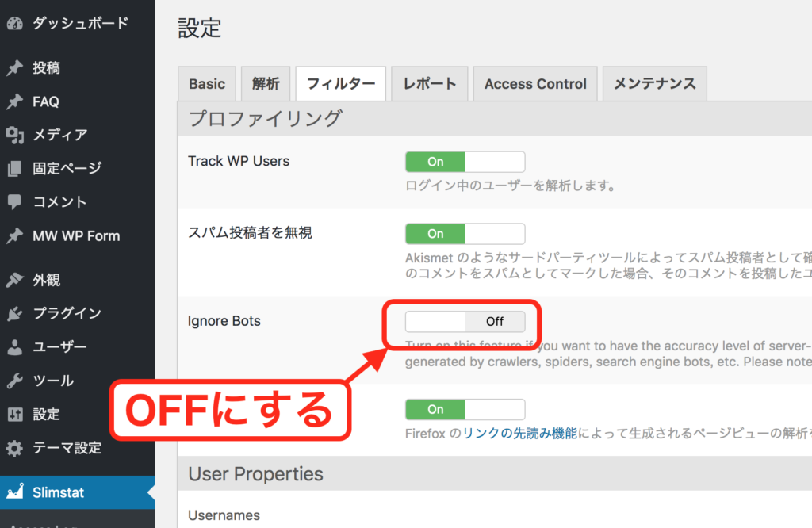Toggle the Track WP Users switch

[x=465, y=162]
